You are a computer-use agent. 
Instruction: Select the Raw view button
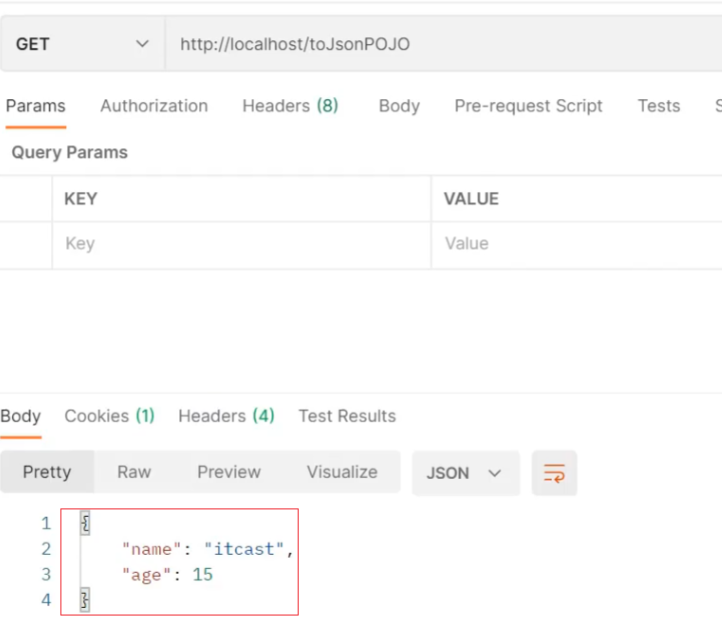pyautogui.click(x=134, y=472)
